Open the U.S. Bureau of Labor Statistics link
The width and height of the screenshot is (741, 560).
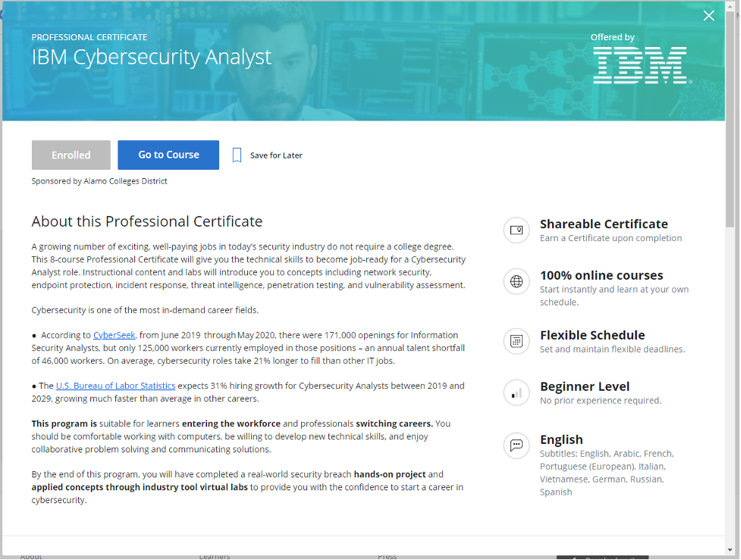pos(115,386)
